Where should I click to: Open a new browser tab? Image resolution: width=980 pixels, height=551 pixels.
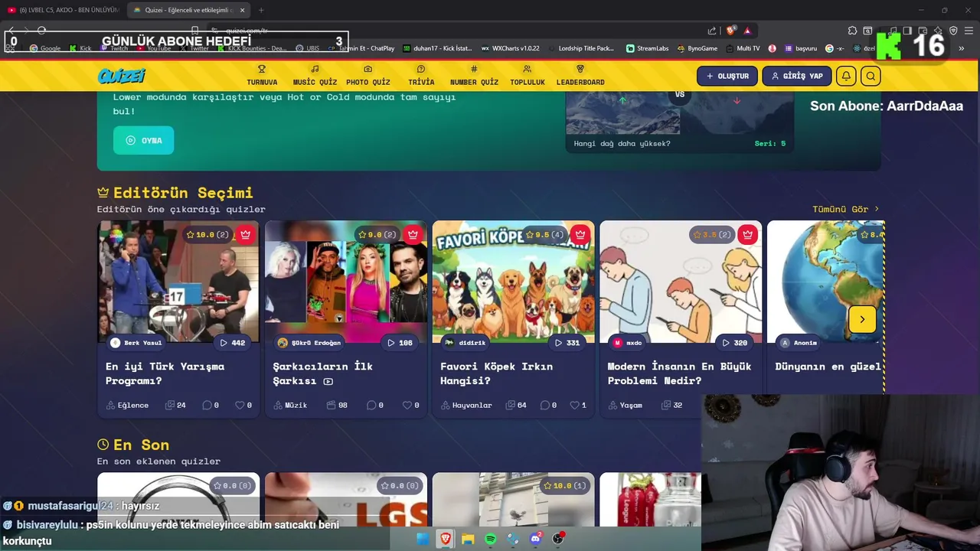pos(261,10)
